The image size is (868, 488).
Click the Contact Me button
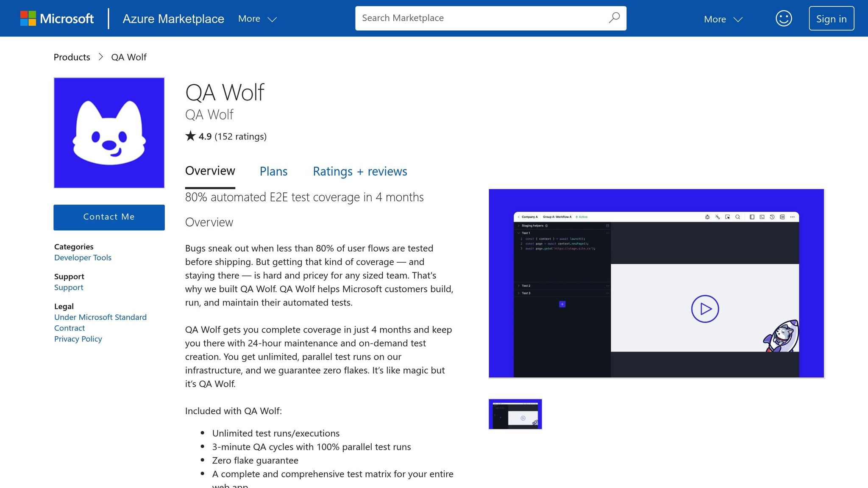pyautogui.click(x=109, y=217)
